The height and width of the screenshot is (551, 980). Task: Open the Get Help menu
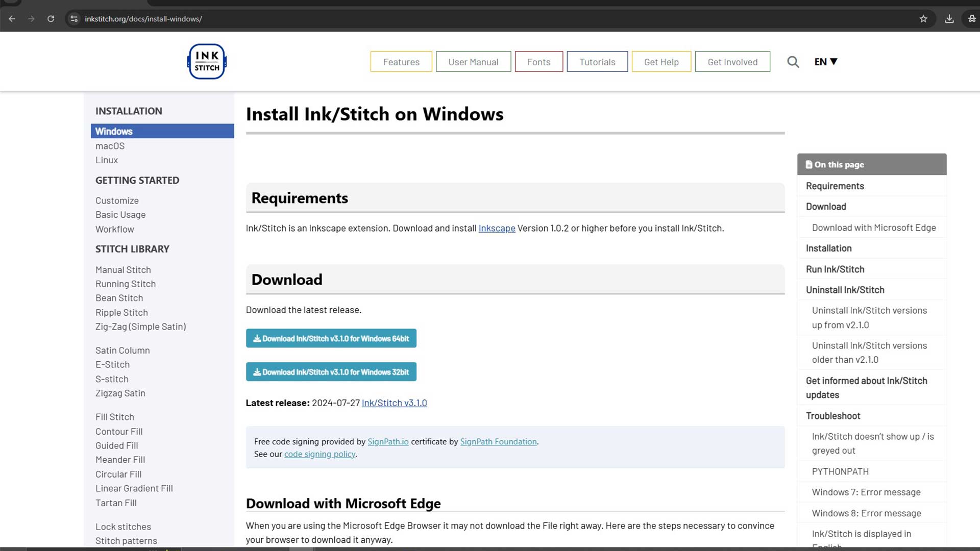point(661,62)
